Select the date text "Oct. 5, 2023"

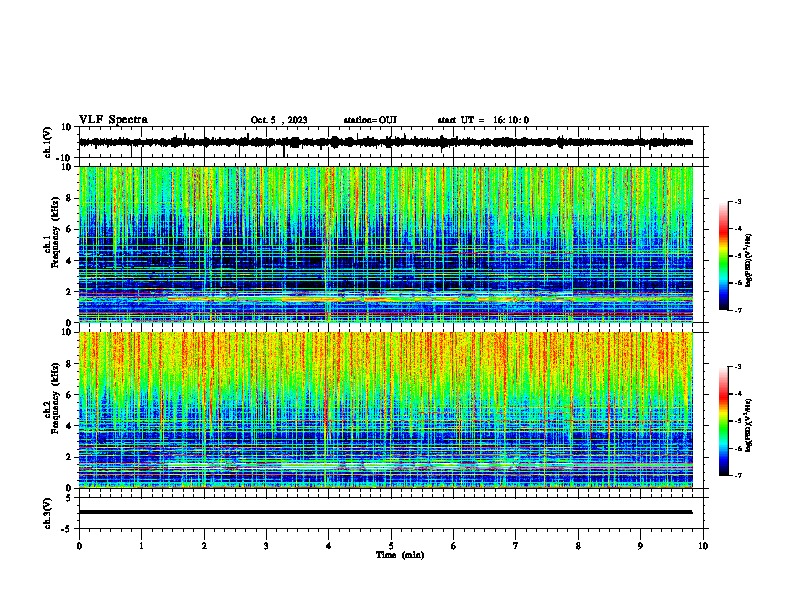coord(279,120)
